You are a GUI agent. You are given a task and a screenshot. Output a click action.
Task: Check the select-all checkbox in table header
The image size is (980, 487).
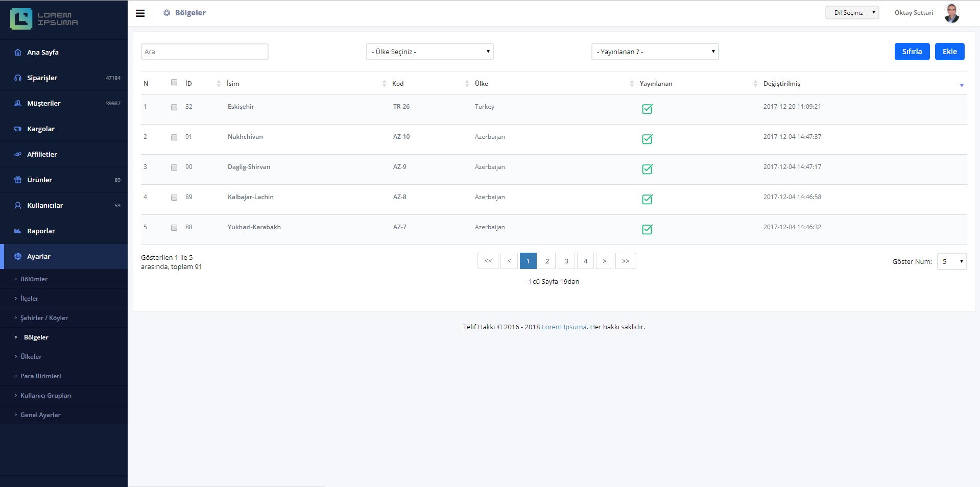click(174, 82)
